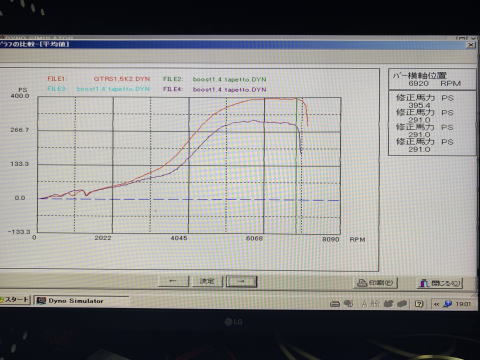The image size is (480, 360).
Task: Click the green vertical cursor bar in graph
Action: (x=296, y=167)
